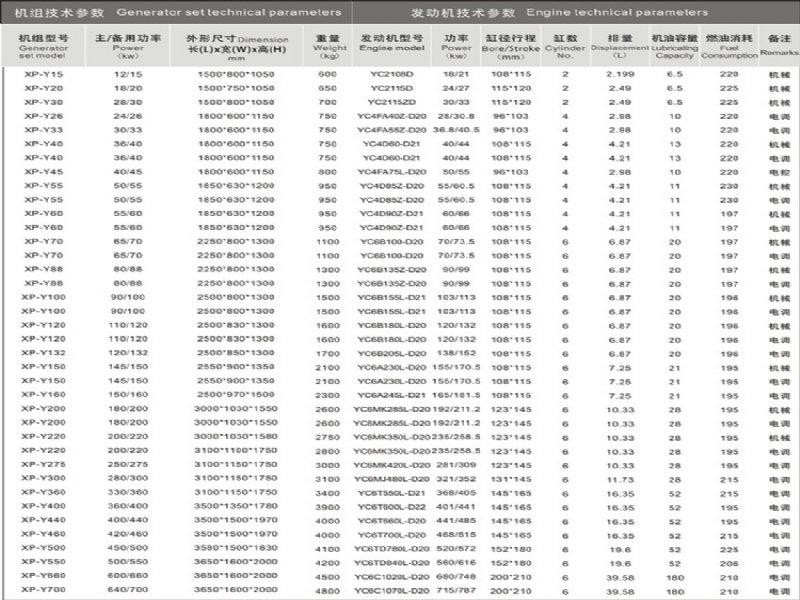Image resolution: width=800 pixels, height=600 pixels.
Task: Click the Displacement column header
Action: pos(613,45)
